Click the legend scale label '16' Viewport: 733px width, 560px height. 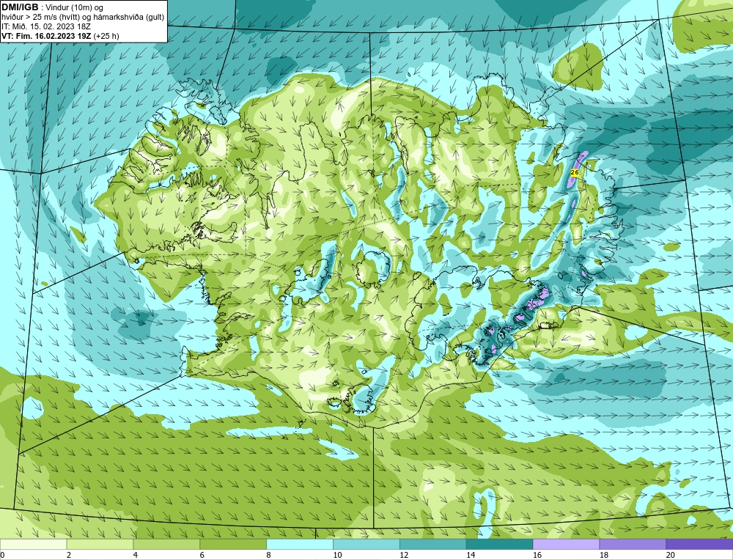coord(537,555)
